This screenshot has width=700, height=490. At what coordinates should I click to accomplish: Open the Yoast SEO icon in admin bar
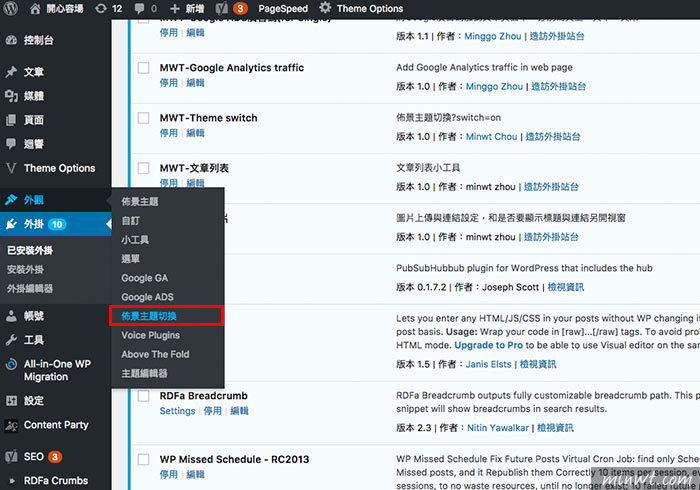click(x=222, y=8)
